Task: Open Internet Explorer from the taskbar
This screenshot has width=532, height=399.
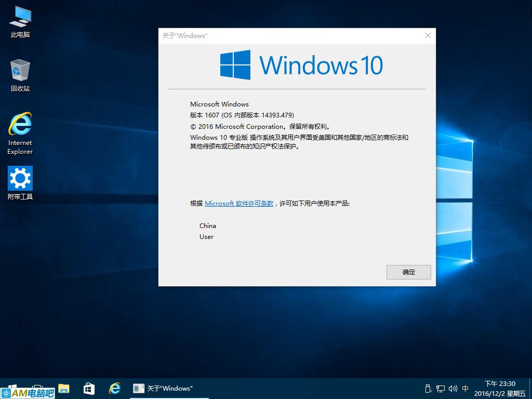Action: tap(115, 388)
